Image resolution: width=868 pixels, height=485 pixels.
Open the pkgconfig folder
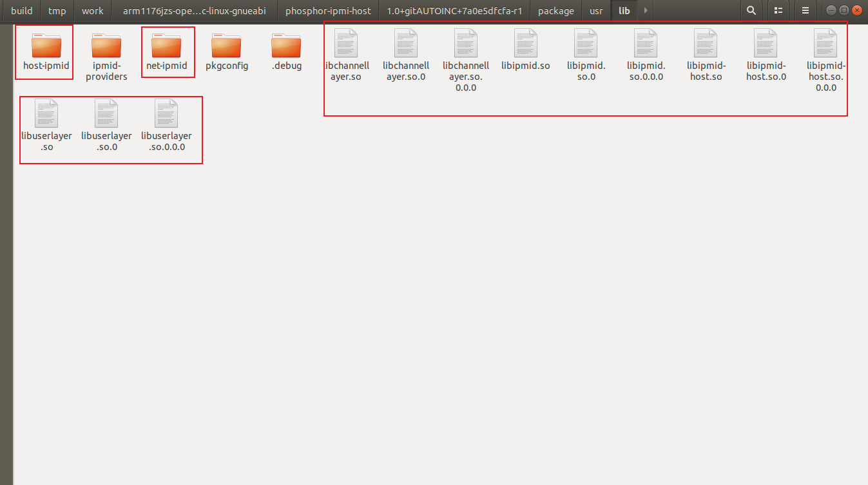pos(227,52)
